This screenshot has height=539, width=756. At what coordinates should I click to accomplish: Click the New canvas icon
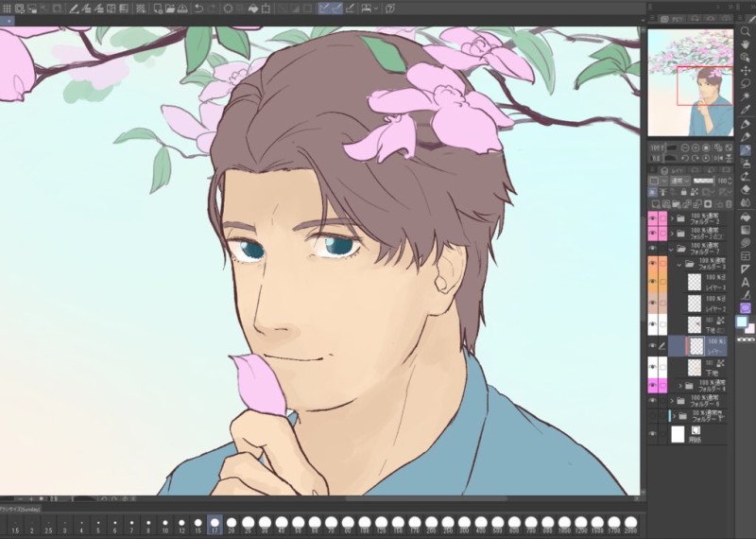[x=158, y=9]
